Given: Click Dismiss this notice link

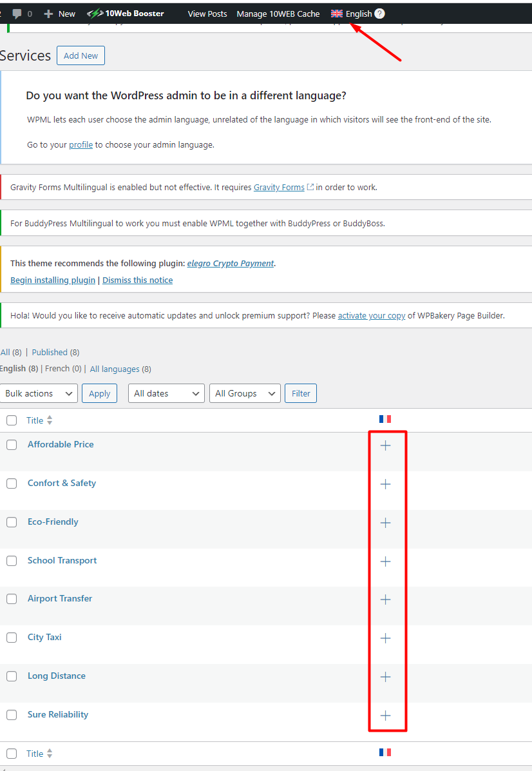Looking at the screenshot, I should 138,280.
